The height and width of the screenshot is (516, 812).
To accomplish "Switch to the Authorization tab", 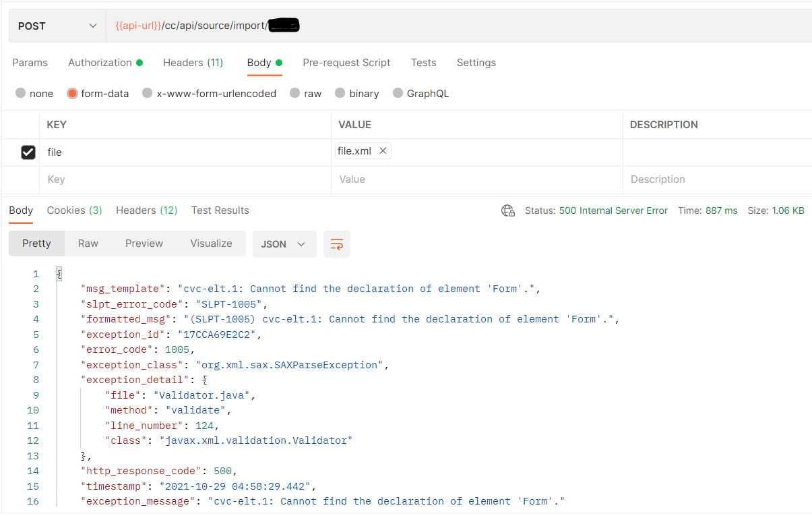I will (x=105, y=63).
